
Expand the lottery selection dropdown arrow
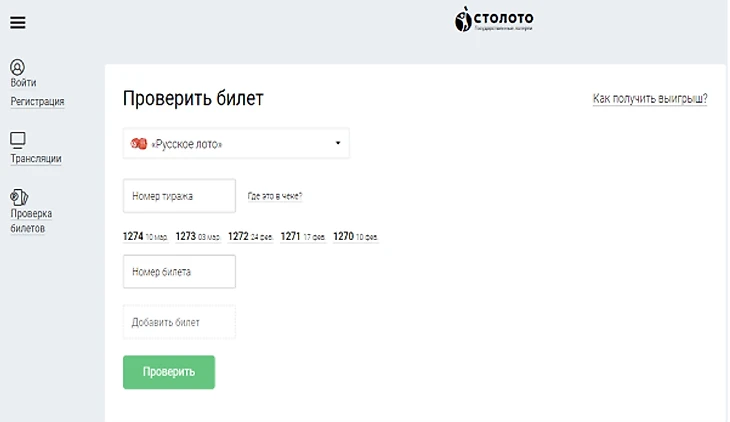tap(337, 143)
